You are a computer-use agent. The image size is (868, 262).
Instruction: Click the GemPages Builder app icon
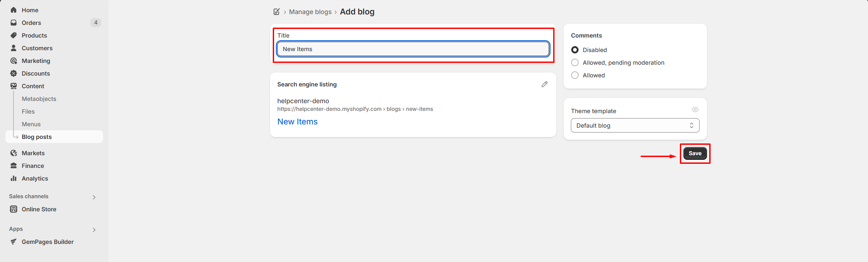(x=14, y=242)
